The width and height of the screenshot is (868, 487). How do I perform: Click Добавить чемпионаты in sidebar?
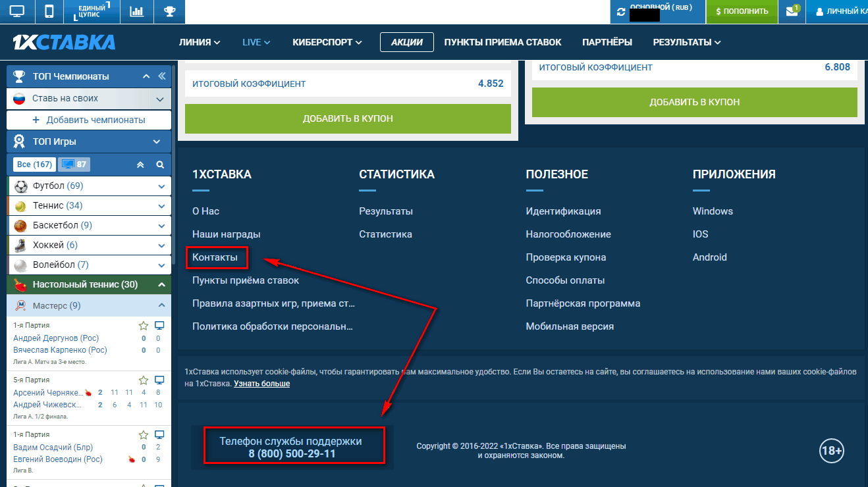89,120
